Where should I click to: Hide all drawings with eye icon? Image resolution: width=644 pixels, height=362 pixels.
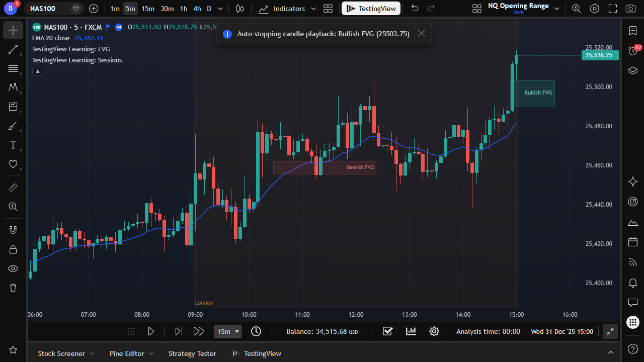(x=13, y=268)
